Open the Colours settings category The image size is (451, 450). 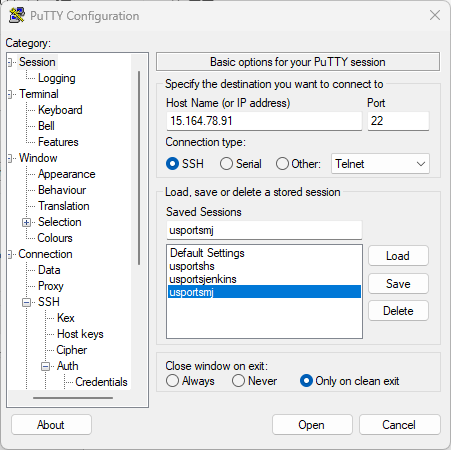[x=55, y=238]
